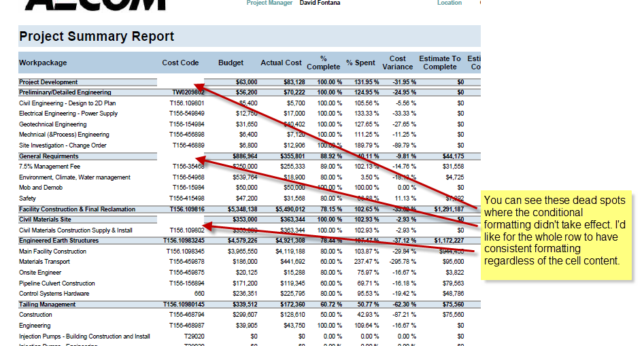
Task: Click the $44,175 estimate to complete value
Action: (x=453, y=156)
